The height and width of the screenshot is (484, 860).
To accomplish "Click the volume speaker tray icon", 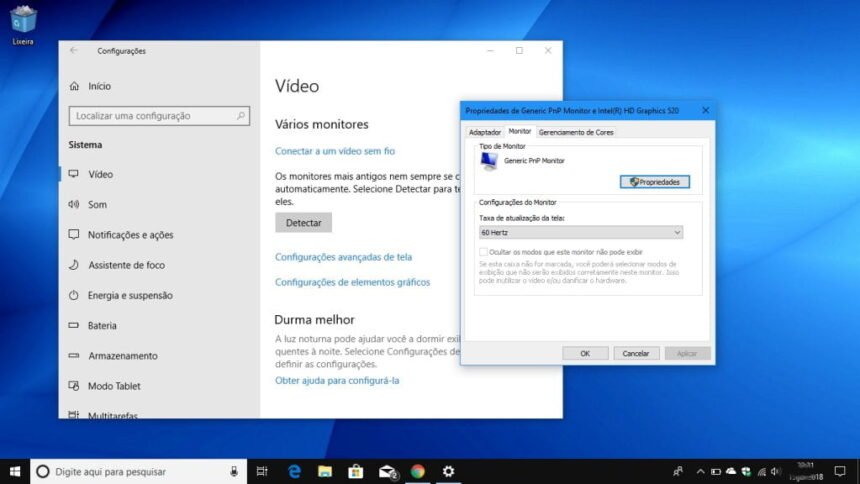I will click(x=776, y=471).
